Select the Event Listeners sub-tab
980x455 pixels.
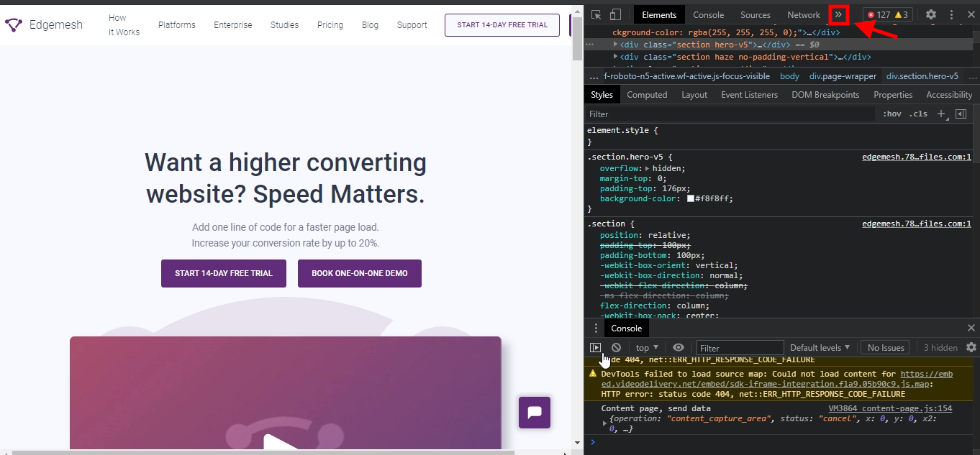tap(749, 94)
